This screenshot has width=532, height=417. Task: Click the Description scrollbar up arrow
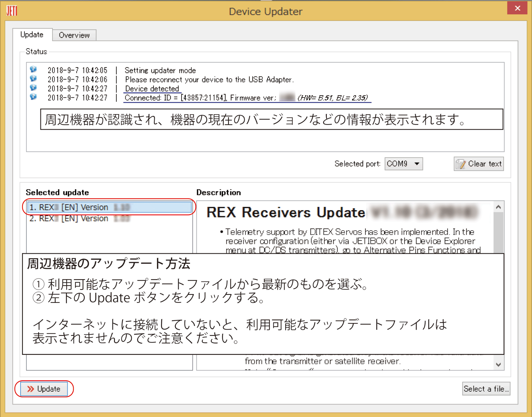point(498,207)
